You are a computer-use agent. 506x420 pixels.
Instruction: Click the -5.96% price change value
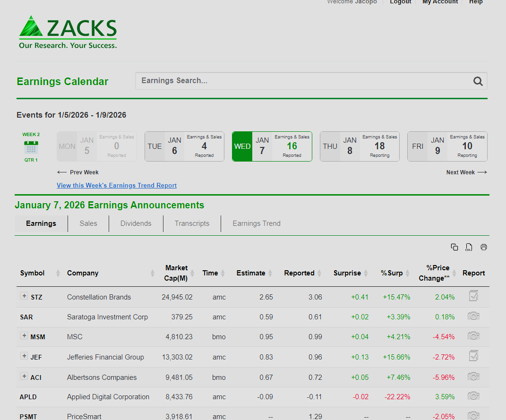[x=443, y=377]
